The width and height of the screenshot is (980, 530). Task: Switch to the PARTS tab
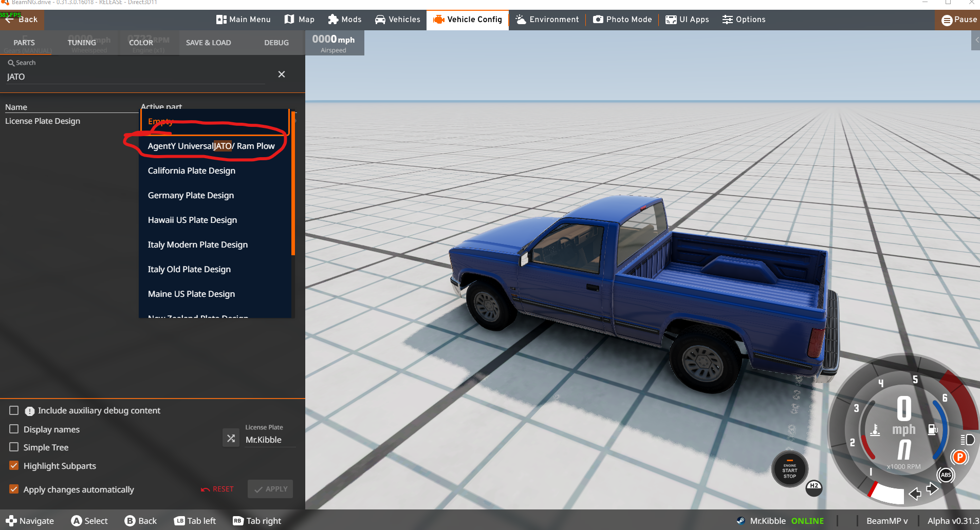24,43
